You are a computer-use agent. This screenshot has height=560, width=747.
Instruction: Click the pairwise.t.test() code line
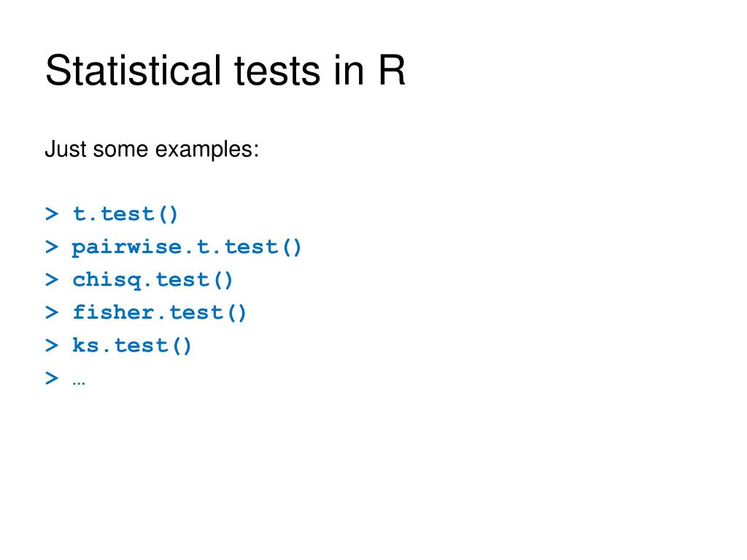tap(174, 248)
